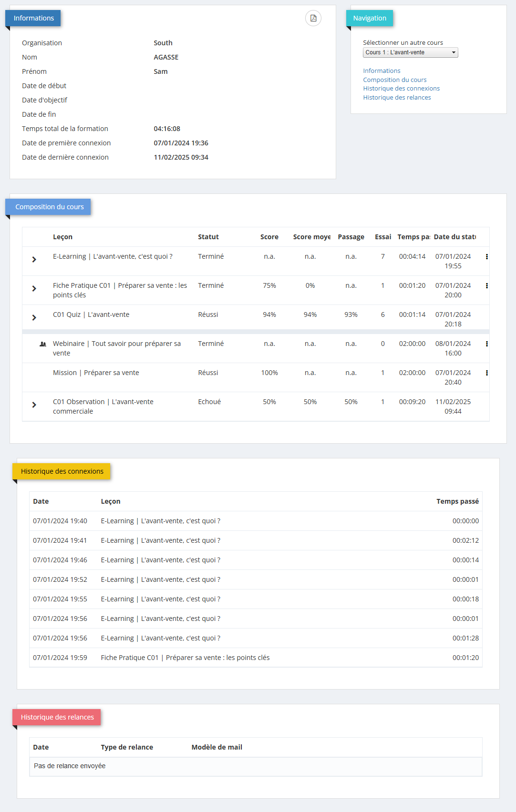
Task: Open Historique des connexions navigation link
Action: (401, 89)
